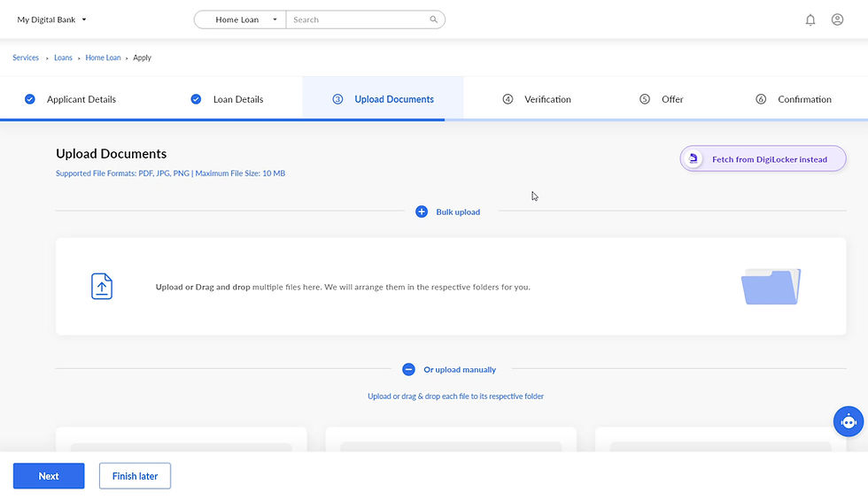Toggle the Or upload manually section
This screenshot has width=868, height=500.
tap(460, 370)
